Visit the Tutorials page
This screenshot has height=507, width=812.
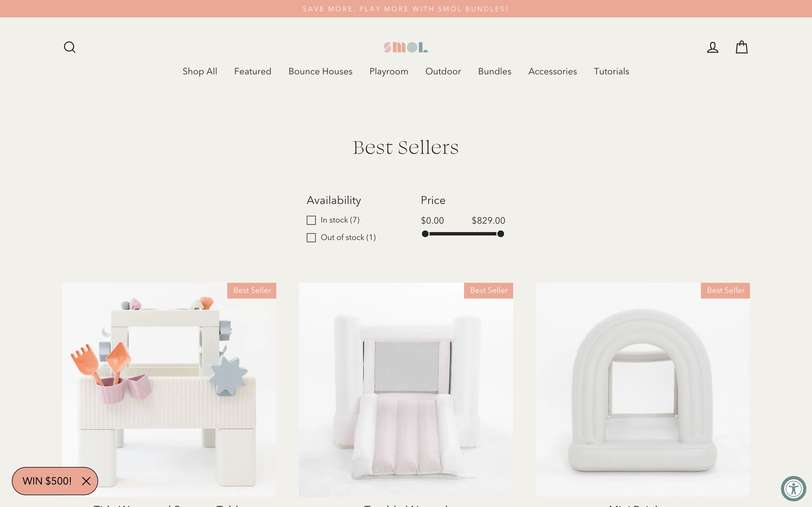(x=611, y=72)
